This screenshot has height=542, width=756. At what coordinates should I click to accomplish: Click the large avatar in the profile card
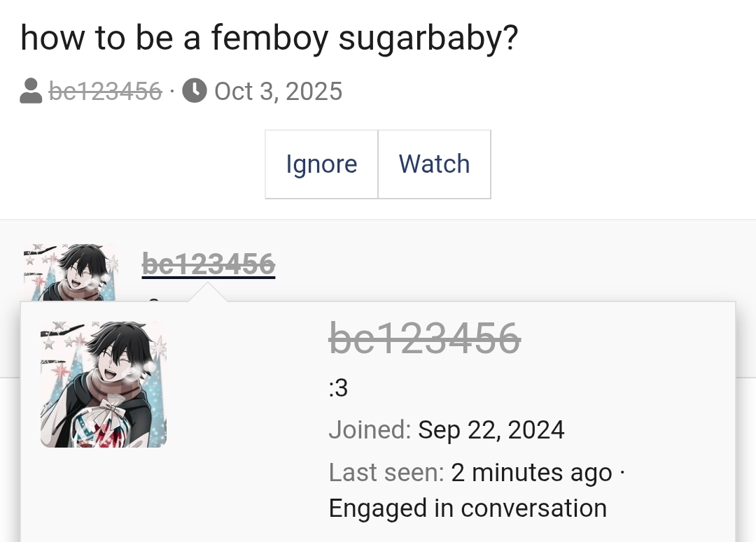coord(103,383)
